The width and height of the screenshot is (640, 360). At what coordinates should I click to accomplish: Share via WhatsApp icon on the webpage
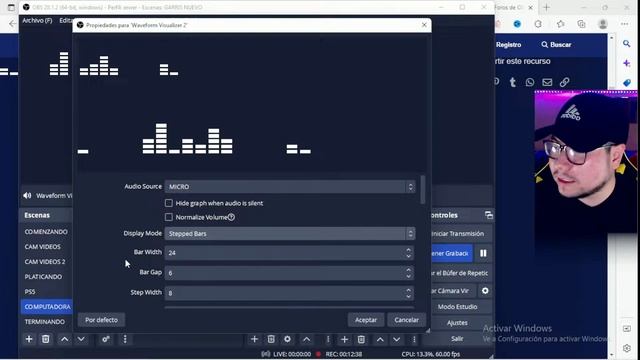click(530, 82)
